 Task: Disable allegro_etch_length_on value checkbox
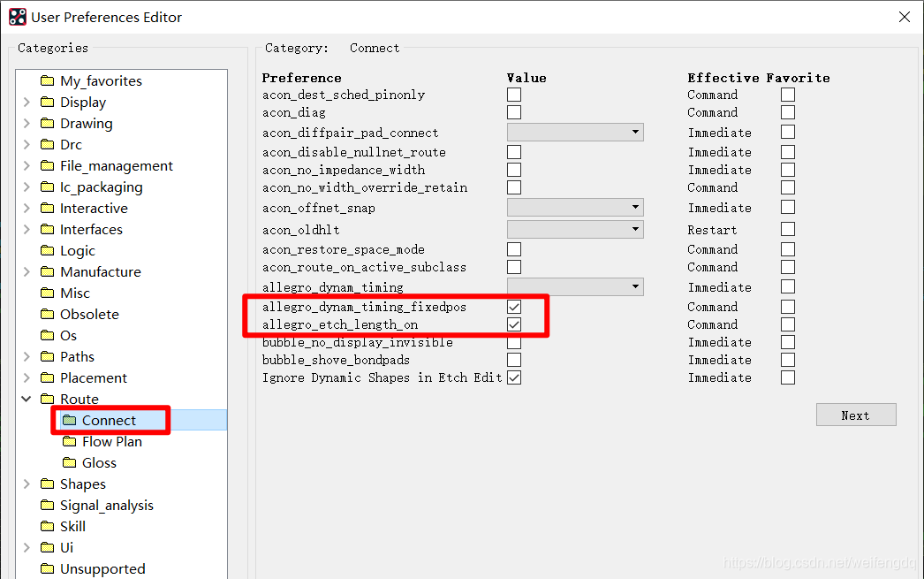coord(514,324)
